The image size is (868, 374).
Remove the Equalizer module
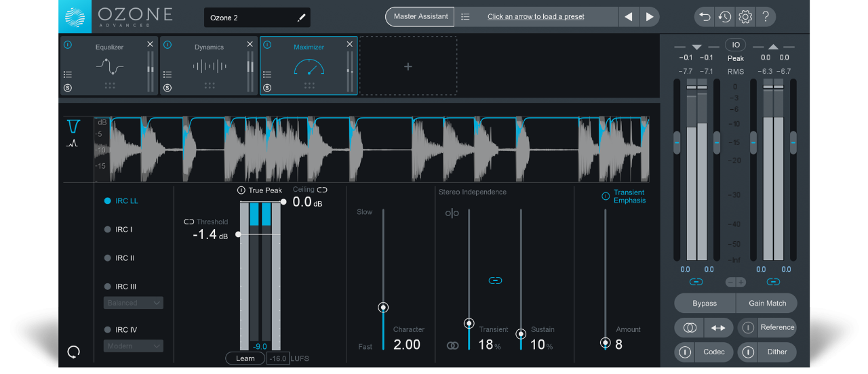(x=150, y=44)
